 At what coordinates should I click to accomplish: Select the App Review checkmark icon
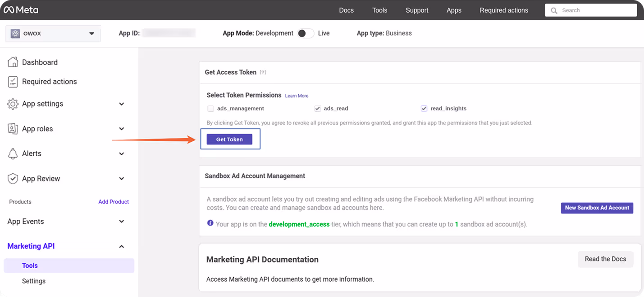click(x=13, y=178)
